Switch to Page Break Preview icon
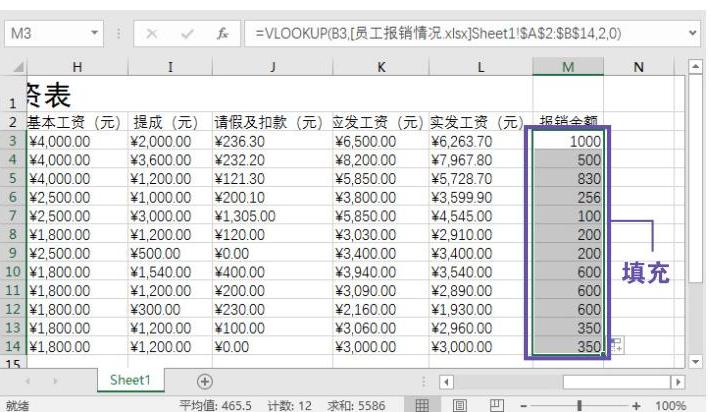Screen dimensions: 711x412 [497, 405]
